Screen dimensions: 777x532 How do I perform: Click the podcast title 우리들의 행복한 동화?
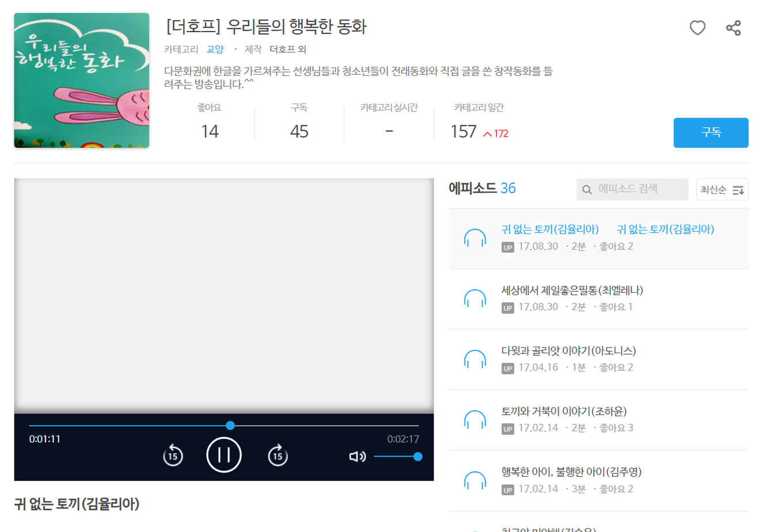coord(266,26)
